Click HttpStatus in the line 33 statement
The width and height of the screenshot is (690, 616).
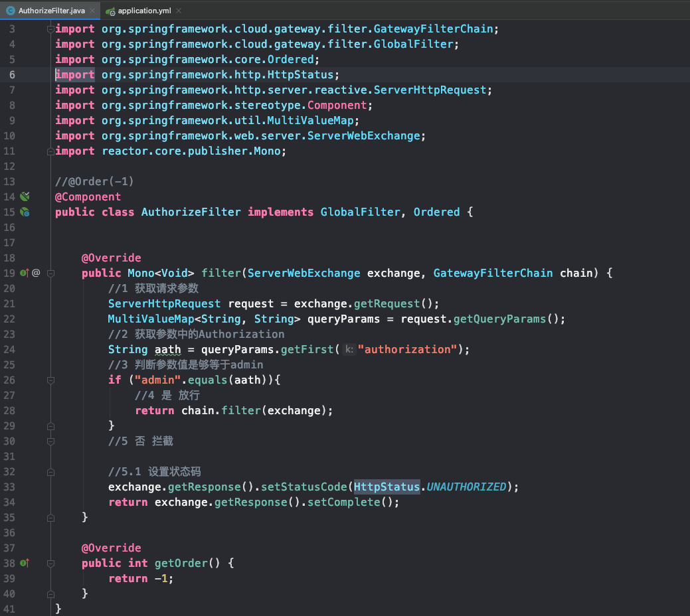point(387,487)
